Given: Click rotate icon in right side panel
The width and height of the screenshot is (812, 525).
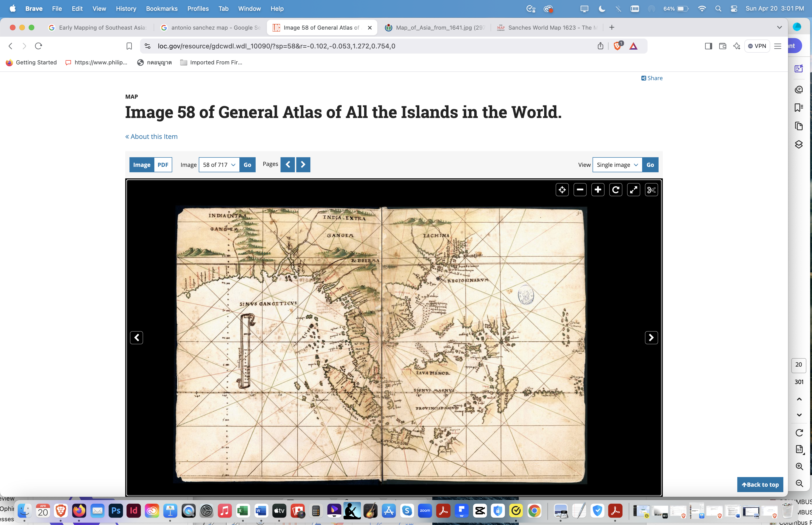Looking at the screenshot, I should [x=799, y=433].
